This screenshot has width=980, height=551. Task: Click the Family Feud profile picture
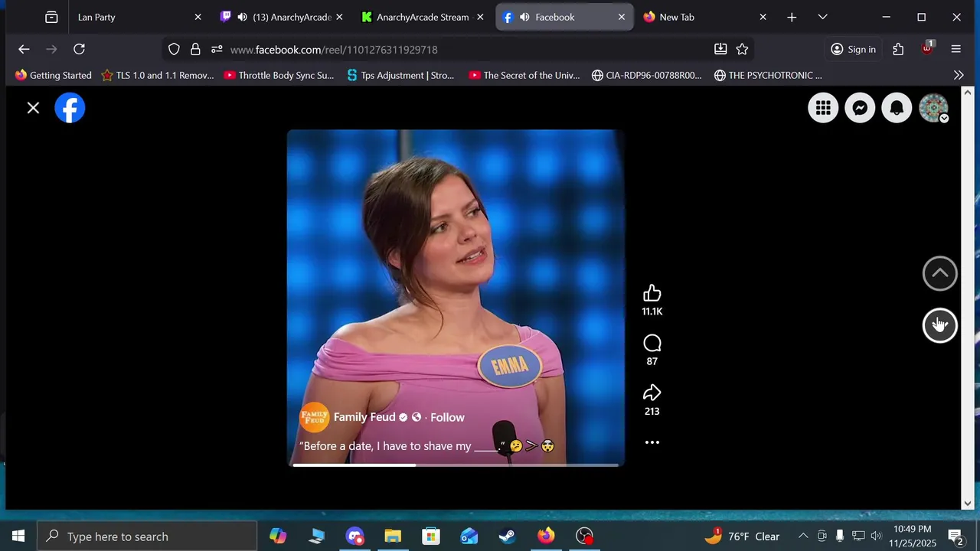314,417
